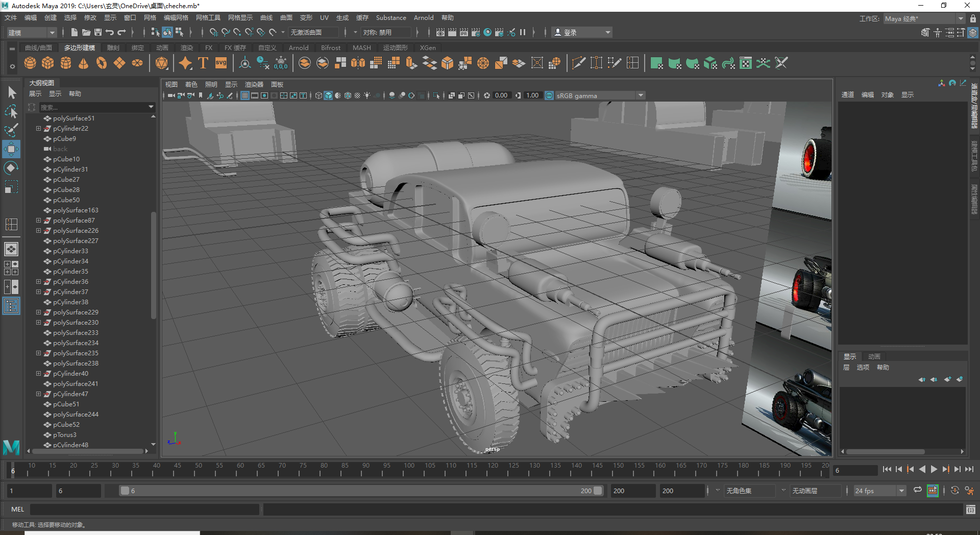This screenshot has height=535, width=980.
Task: Create a polygon plane from the shelf
Action: click(x=119, y=63)
